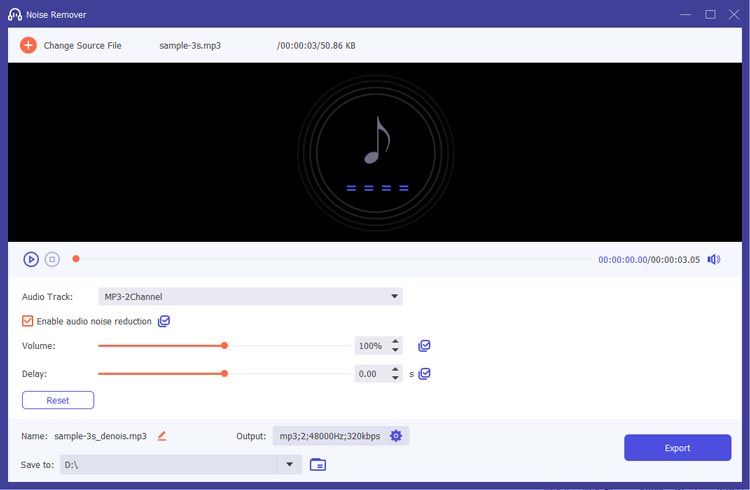Decrease volume with the down stepper arrow
This screenshot has width=750, height=490.
tap(395, 350)
